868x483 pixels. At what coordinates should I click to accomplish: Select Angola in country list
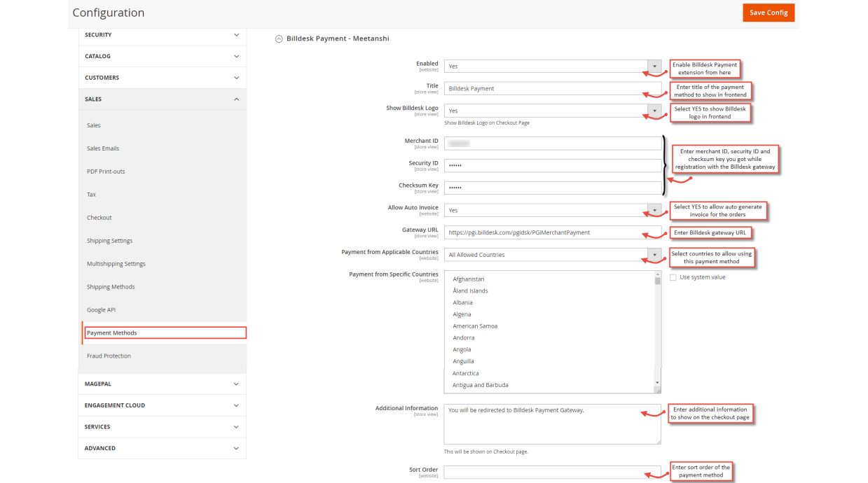click(x=462, y=350)
